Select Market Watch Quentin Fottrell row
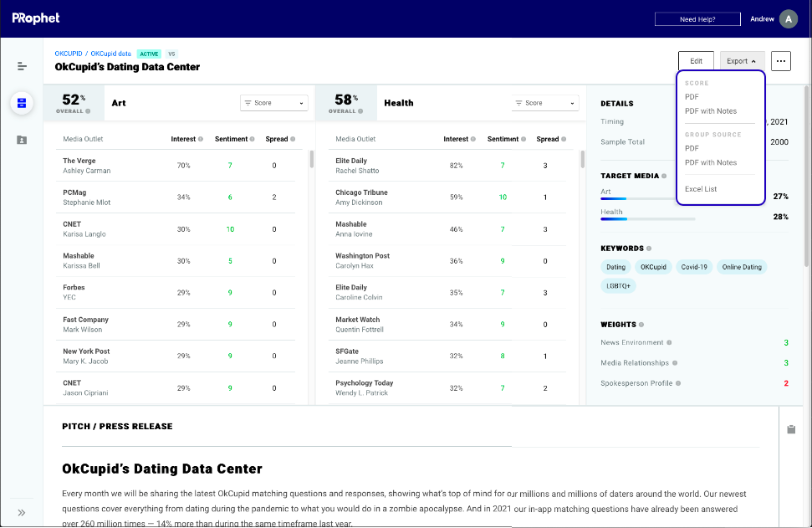 [447, 325]
